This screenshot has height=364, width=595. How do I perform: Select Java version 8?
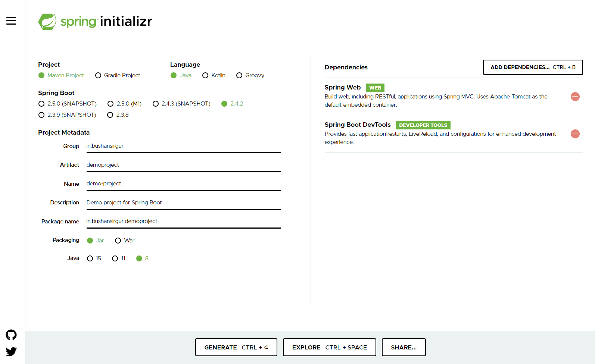coord(142,258)
